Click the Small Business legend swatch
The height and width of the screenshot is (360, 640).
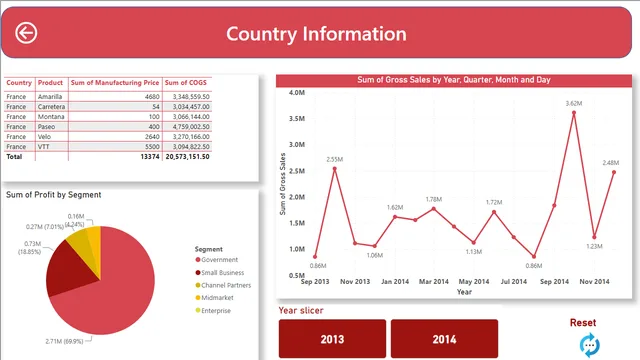coord(198,273)
